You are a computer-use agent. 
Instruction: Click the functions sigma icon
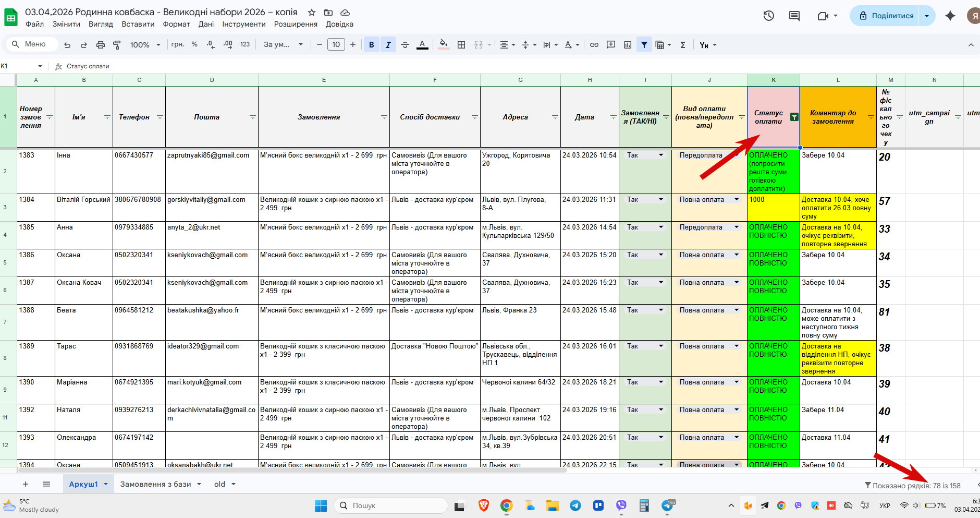click(x=683, y=45)
